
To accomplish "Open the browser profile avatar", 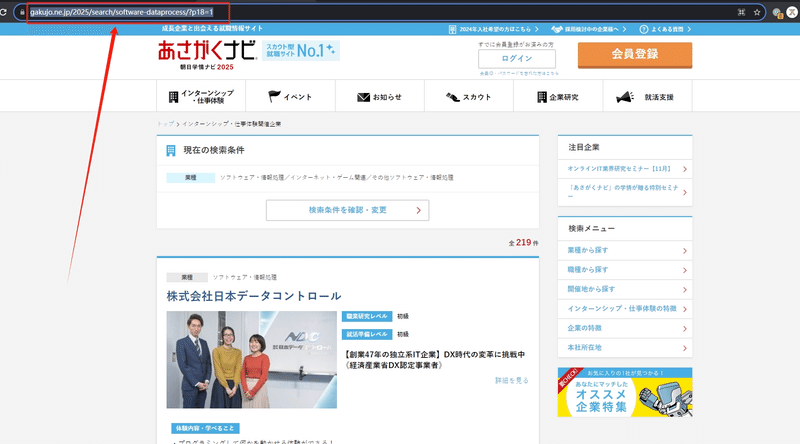I will tap(792, 12).
